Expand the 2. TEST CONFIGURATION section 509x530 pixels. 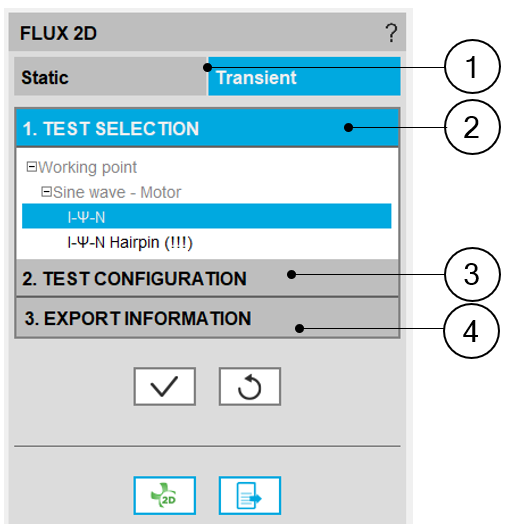(207, 278)
